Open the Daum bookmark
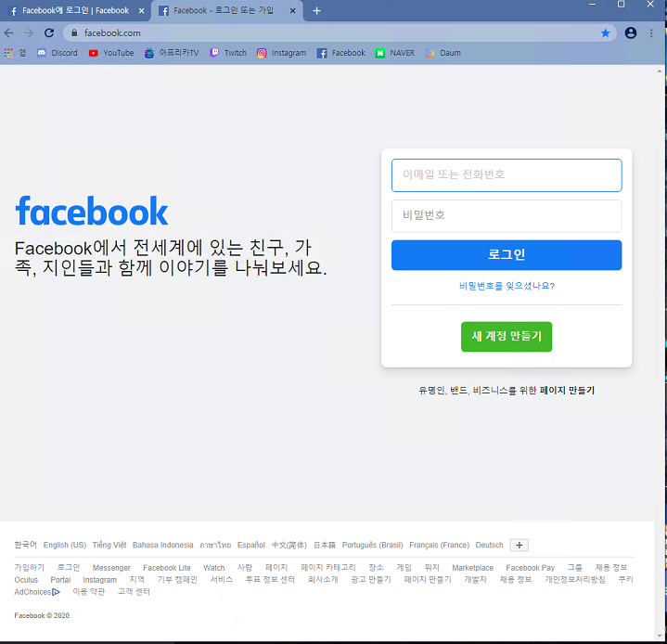 click(x=443, y=53)
